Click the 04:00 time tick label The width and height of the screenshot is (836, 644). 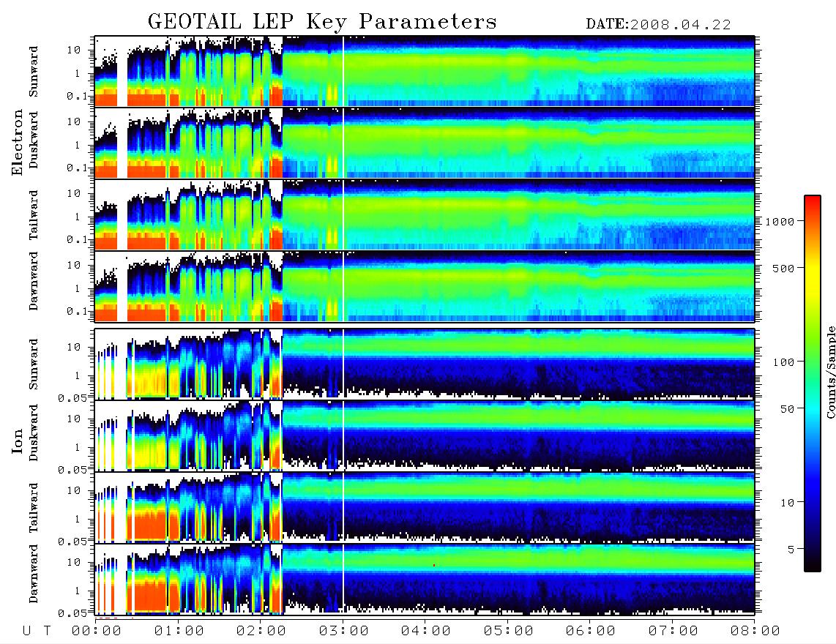[426, 632]
